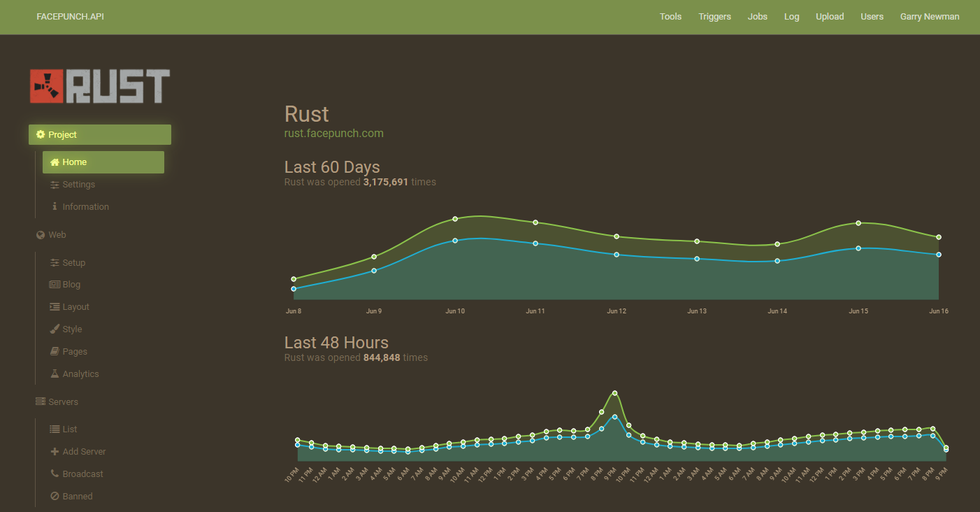Open the rust.facepunch.com link
The height and width of the screenshot is (512, 980).
(334, 133)
